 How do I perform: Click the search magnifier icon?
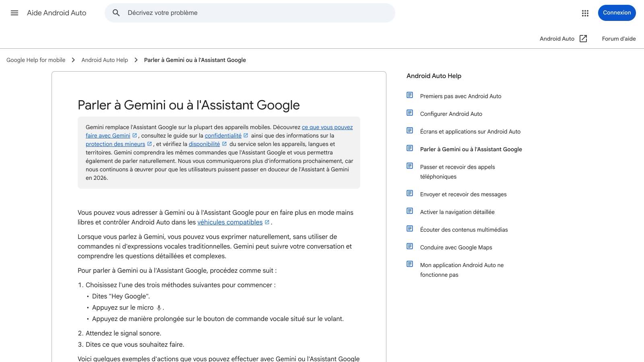(x=116, y=13)
